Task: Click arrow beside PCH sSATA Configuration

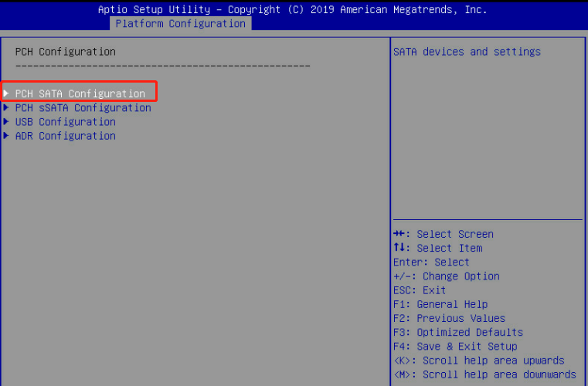Action: [6, 107]
